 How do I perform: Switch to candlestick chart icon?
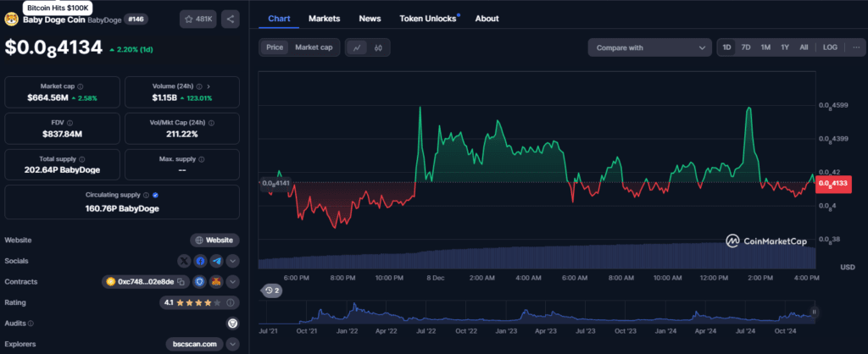coord(378,47)
